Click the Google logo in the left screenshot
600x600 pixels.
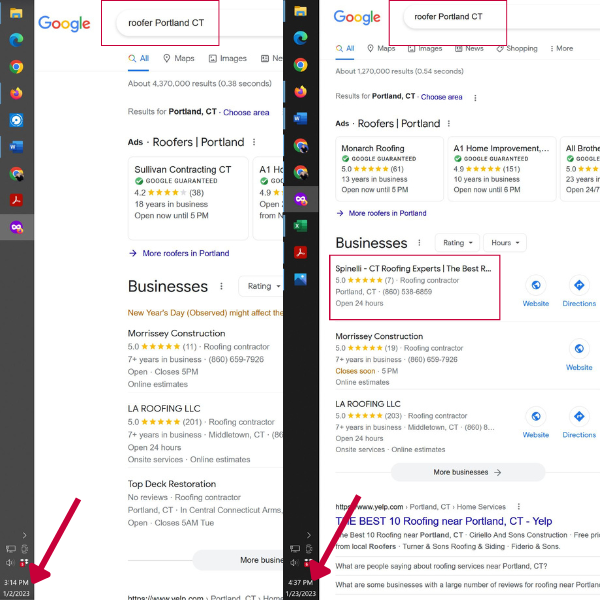click(64, 24)
